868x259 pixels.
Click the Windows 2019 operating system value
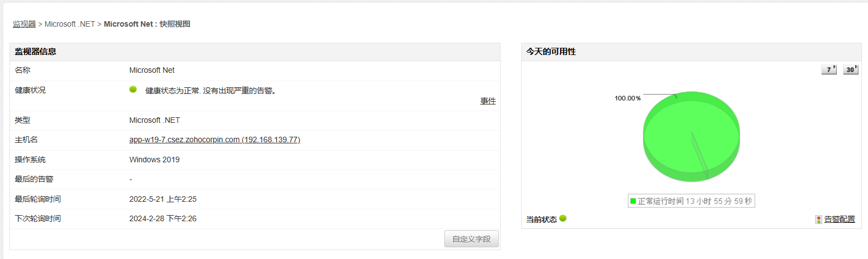[x=154, y=160]
